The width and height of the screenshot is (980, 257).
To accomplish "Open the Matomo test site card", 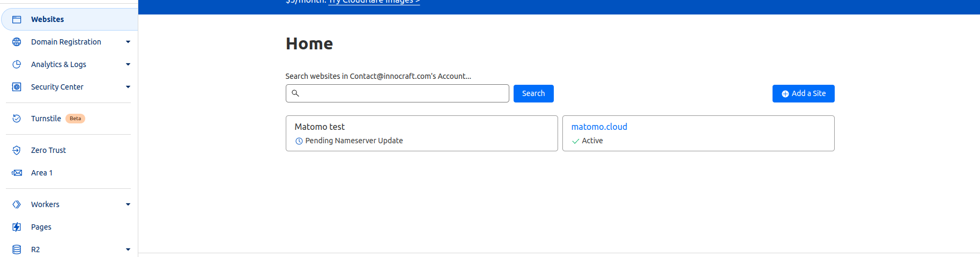I will pos(421,133).
